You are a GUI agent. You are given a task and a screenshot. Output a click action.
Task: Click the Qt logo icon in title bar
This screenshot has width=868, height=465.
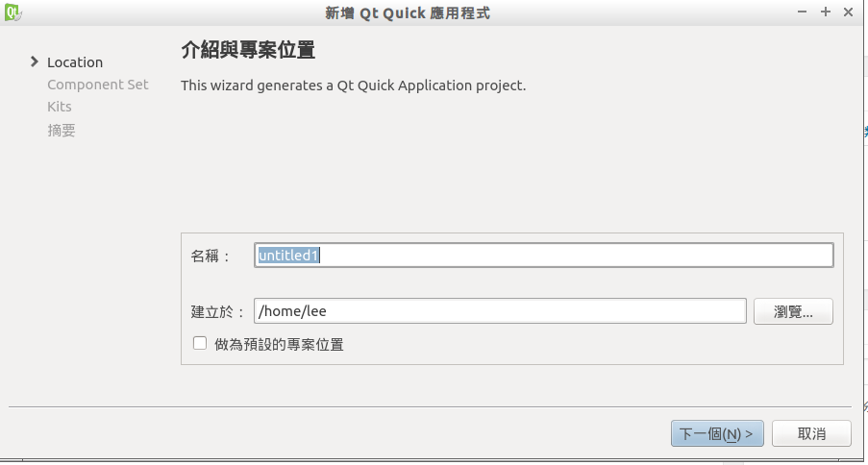13,12
